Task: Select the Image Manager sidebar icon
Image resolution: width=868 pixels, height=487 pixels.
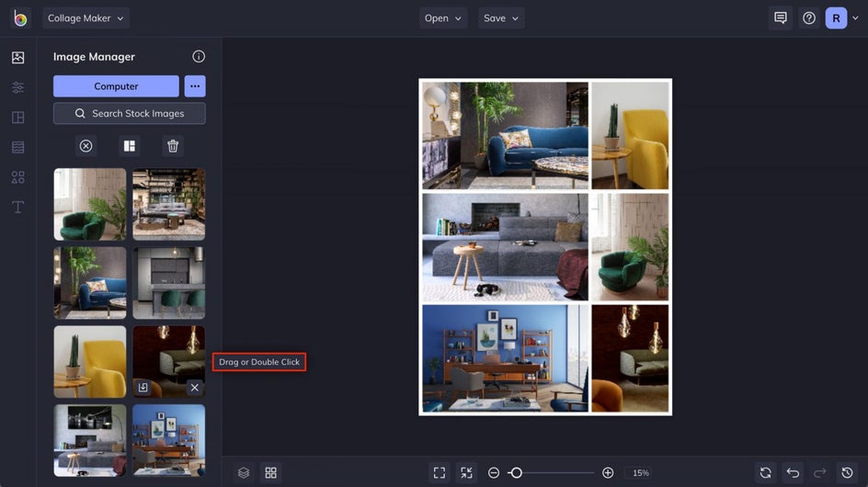Action: pyautogui.click(x=17, y=57)
